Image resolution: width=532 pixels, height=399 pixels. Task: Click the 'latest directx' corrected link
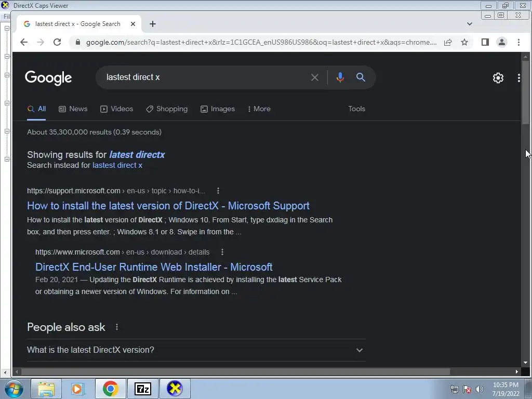[x=137, y=155]
